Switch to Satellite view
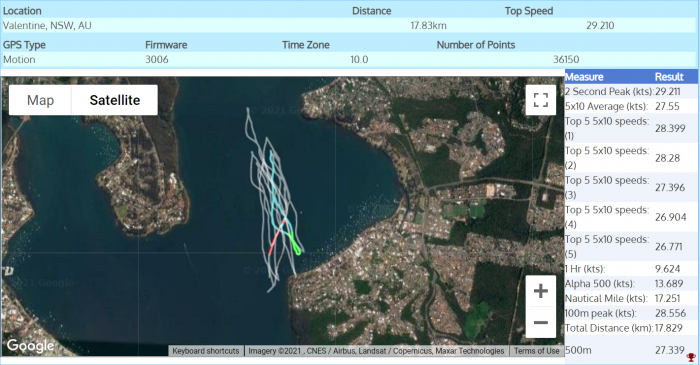This screenshot has width=700, height=365. (x=115, y=100)
